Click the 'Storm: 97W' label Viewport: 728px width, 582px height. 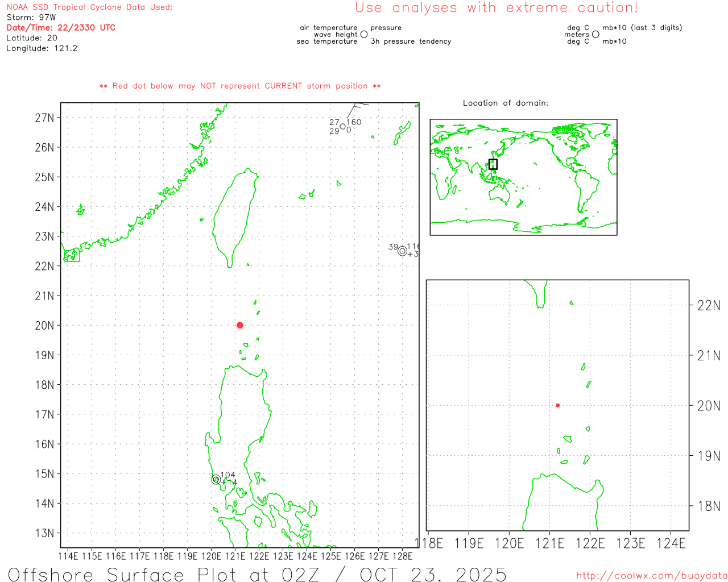click(x=31, y=18)
